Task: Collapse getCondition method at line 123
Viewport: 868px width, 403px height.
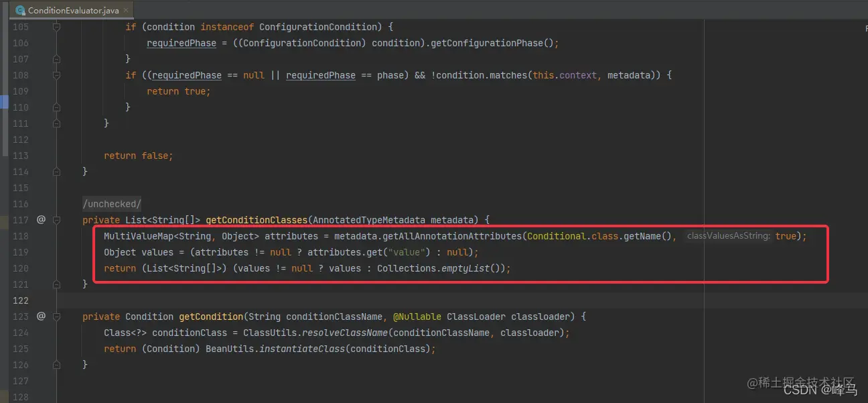Action: [x=57, y=316]
